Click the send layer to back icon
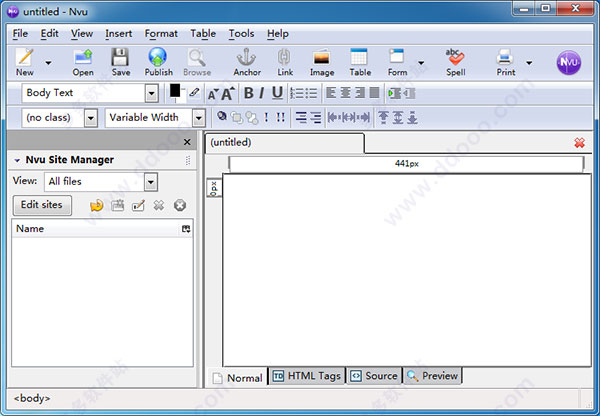The image size is (600, 416). click(x=252, y=118)
